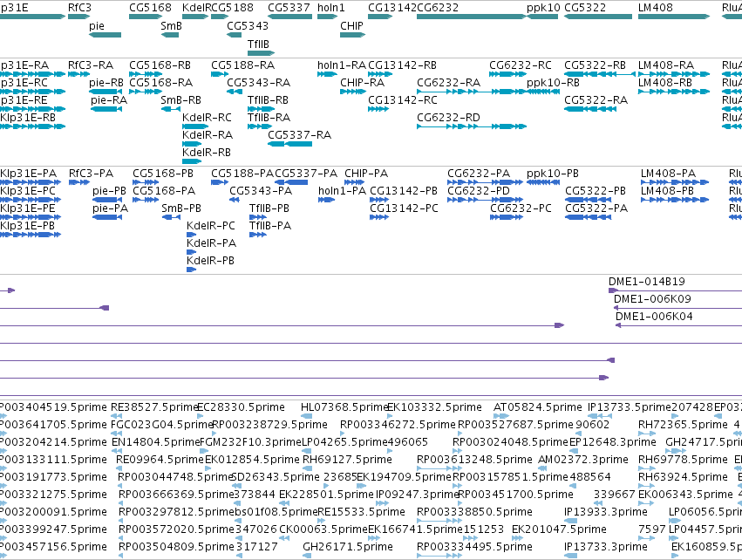Select the CG5168 gene glyph
Screen dimensions: 742x560
pos(146,17)
